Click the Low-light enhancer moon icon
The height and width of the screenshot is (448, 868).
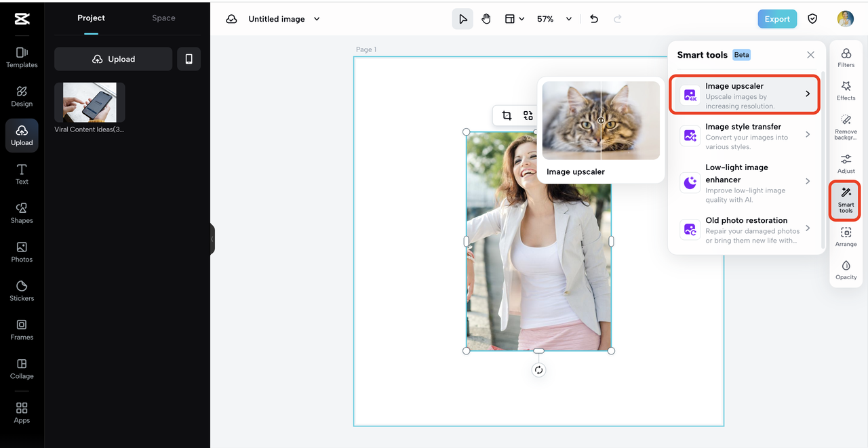690,182
